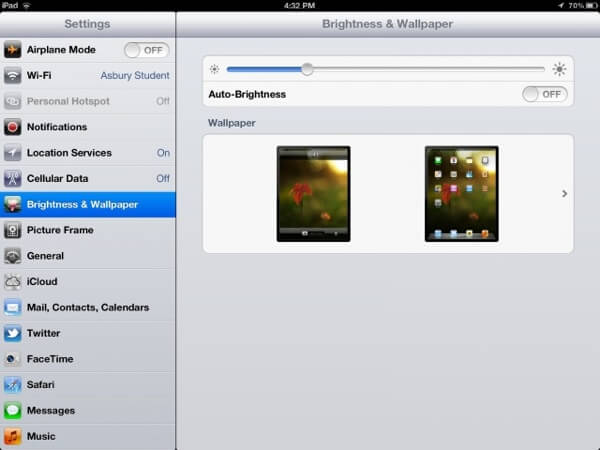Tap the General gear icon
Screen dimensions: 600x450
pos(13,256)
